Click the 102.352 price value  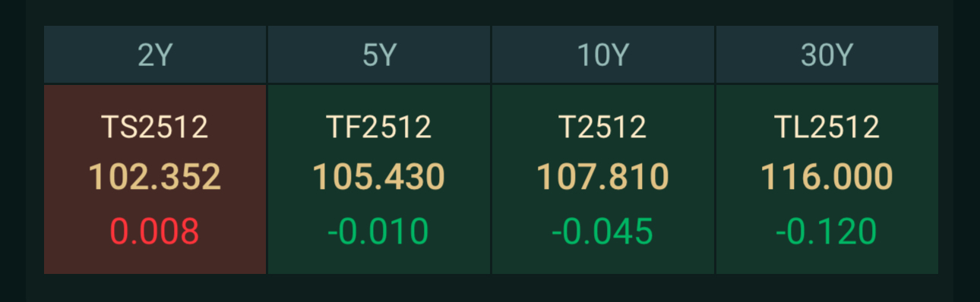(x=155, y=178)
